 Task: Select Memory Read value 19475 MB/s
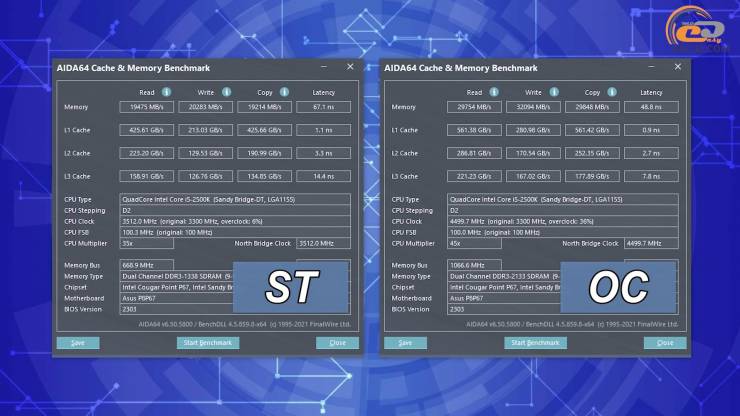pos(146,107)
